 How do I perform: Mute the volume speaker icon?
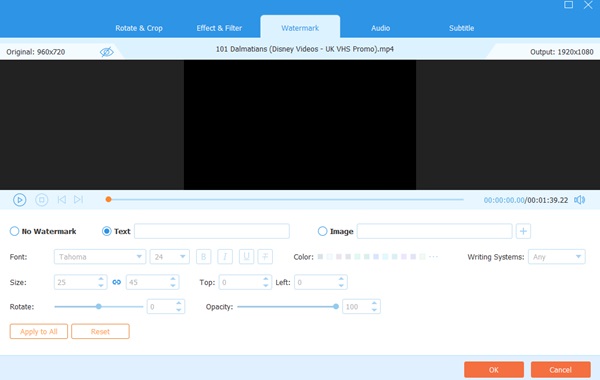579,200
